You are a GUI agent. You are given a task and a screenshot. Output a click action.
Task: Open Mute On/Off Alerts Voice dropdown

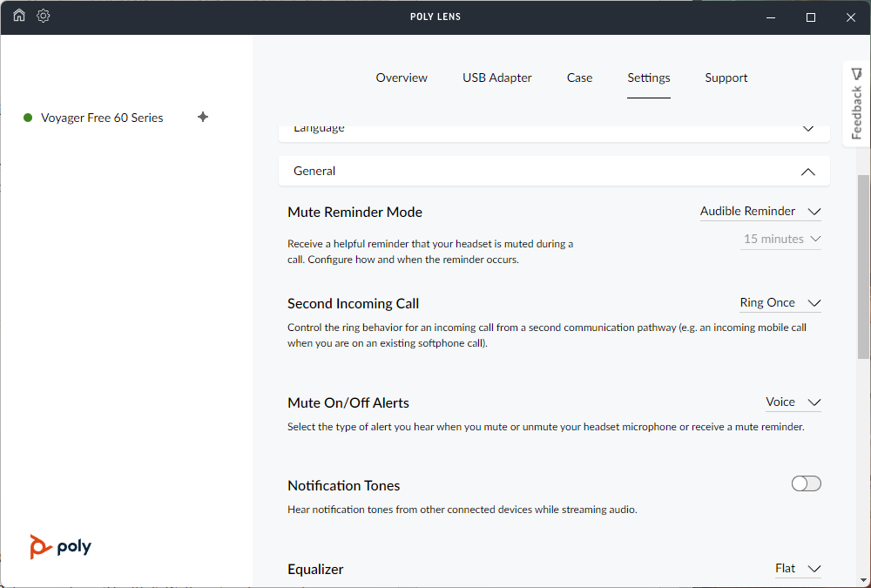click(793, 402)
